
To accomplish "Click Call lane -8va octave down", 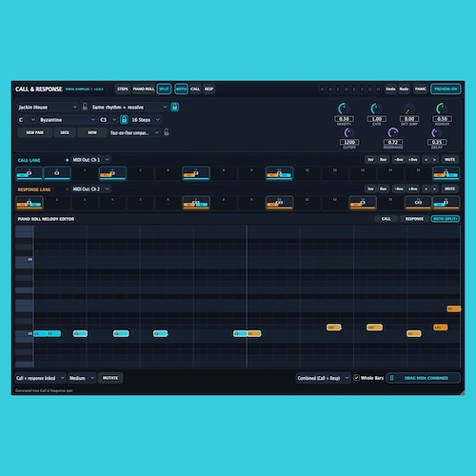I will pyautogui.click(x=399, y=160).
